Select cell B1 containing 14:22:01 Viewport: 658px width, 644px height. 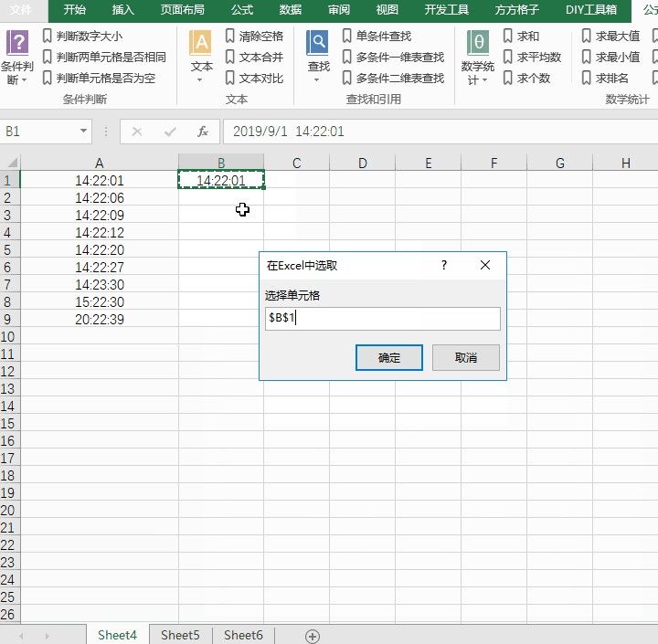pyautogui.click(x=221, y=180)
